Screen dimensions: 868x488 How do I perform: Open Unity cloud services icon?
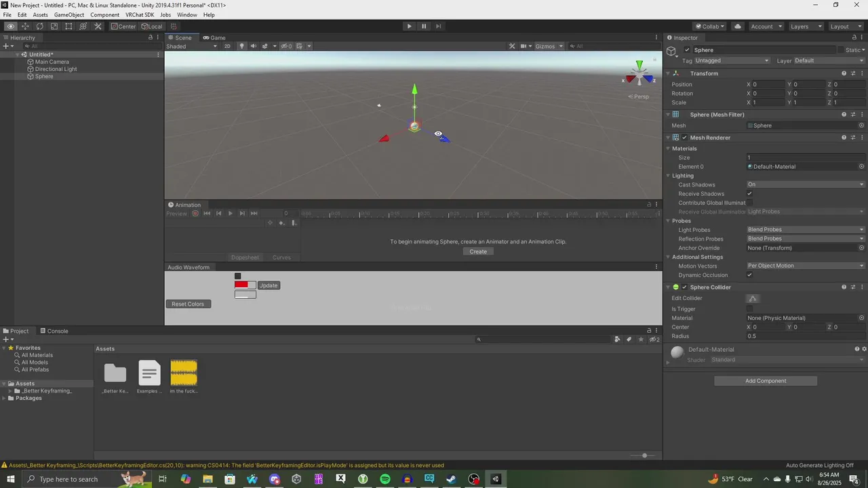pos(738,26)
